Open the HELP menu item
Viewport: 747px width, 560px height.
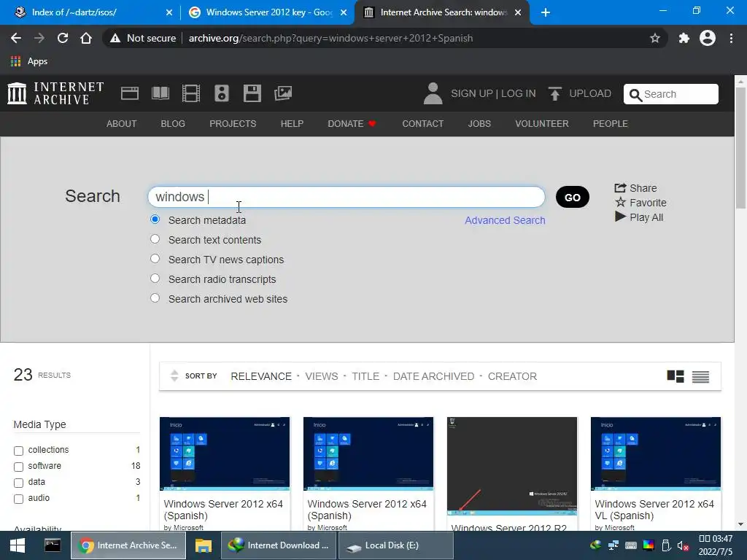[292, 124]
